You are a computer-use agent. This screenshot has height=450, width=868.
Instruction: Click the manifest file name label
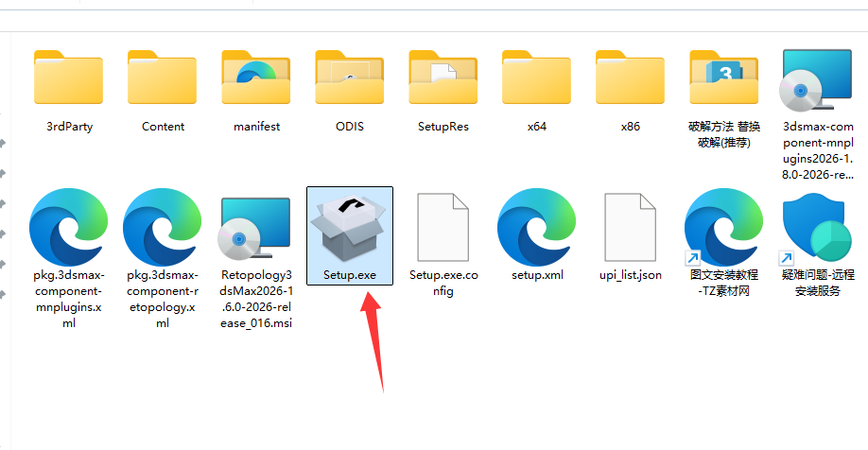point(256,127)
